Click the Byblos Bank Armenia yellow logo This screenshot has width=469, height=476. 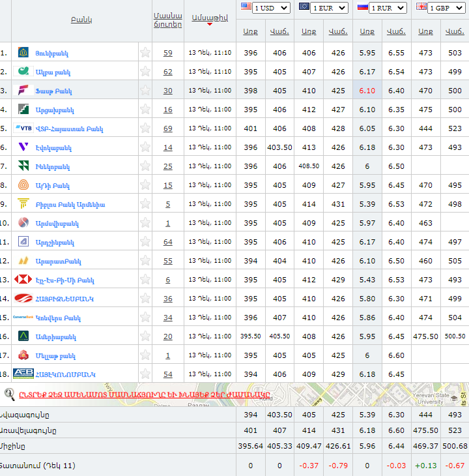(23, 203)
